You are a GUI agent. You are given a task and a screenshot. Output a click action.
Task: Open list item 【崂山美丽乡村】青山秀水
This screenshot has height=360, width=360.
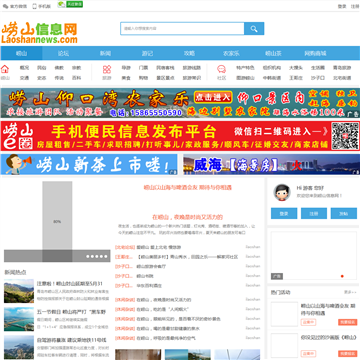(x=187, y=257)
